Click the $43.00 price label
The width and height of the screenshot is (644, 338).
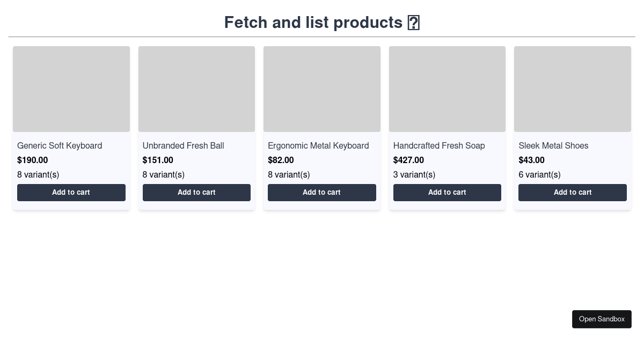click(531, 160)
